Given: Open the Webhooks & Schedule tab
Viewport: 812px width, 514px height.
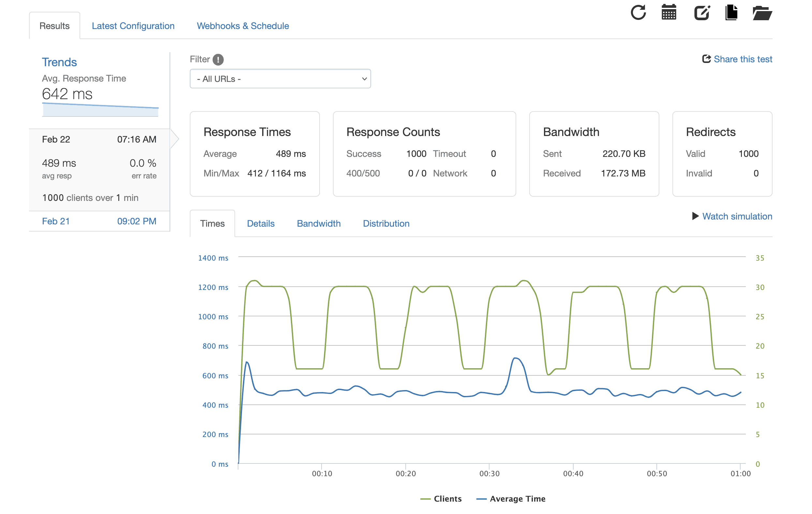Looking at the screenshot, I should tap(243, 26).
